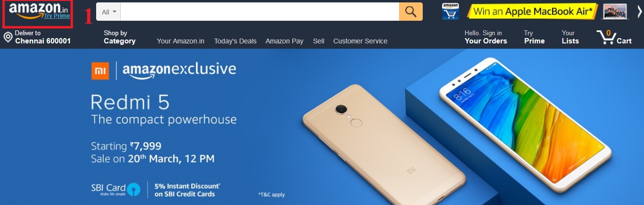Click the right arrow beside MacBook ad
Viewport: 644px width, 205px height.
[639, 12]
